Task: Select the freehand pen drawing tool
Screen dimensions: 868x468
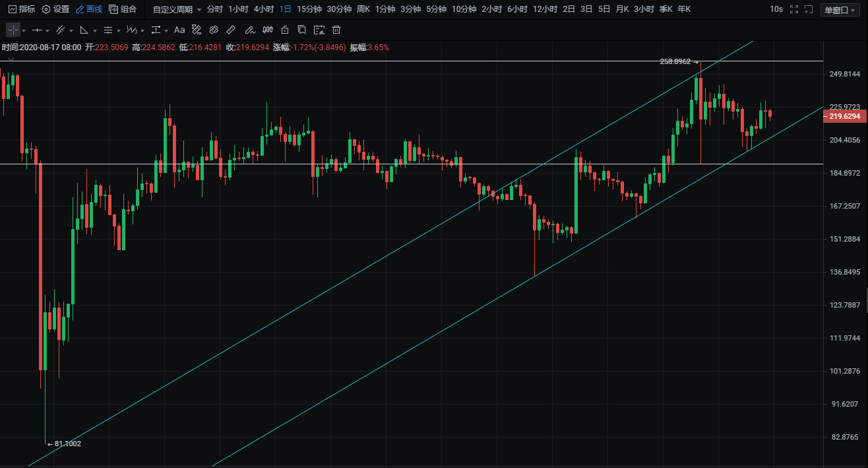Action: click(x=249, y=30)
